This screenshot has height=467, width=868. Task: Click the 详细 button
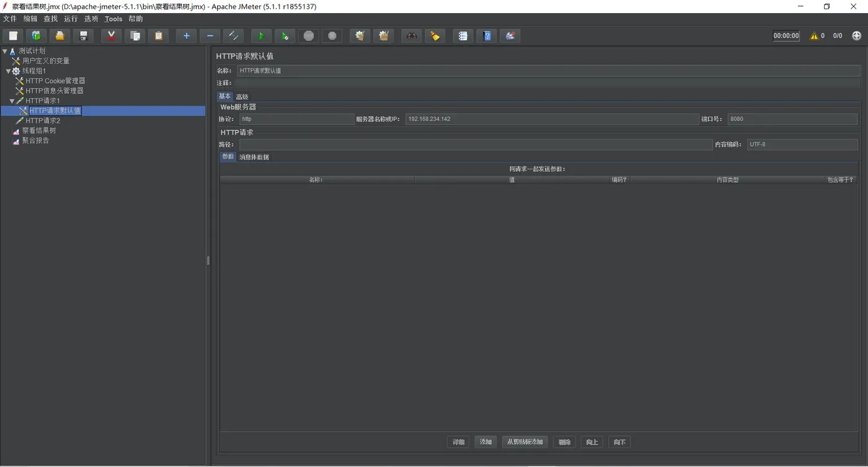coord(458,442)
